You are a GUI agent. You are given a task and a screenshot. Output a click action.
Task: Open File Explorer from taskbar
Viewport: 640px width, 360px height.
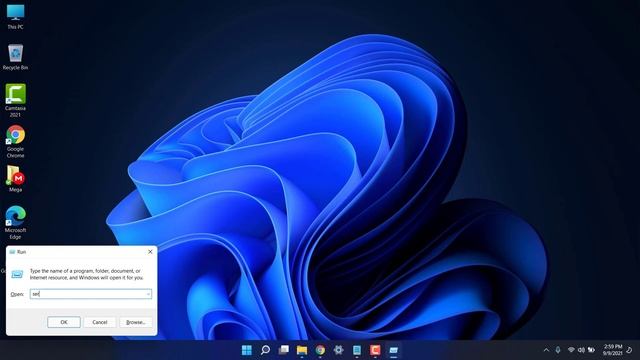(x=302, y=350)
